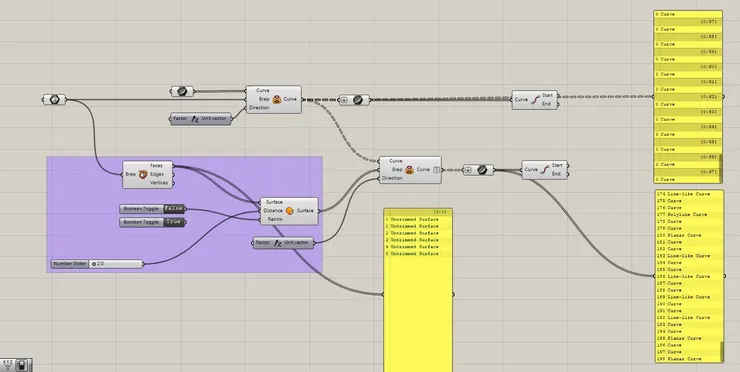Click the wire display widget in the bottom-left corner
The height and width of the screenshot is (372, 740).
click(8, 365)
